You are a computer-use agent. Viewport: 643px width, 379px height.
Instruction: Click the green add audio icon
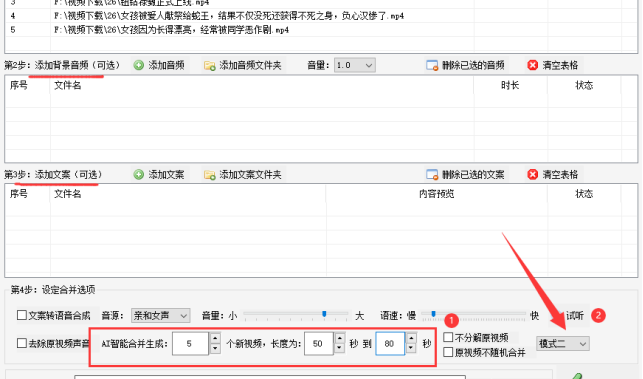[139, 65]
